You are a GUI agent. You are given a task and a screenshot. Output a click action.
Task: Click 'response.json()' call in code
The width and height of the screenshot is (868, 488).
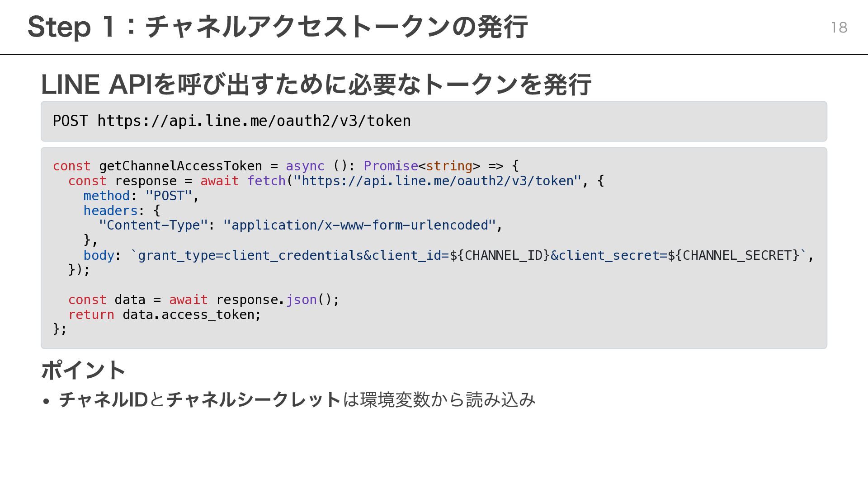pos(277,300)
